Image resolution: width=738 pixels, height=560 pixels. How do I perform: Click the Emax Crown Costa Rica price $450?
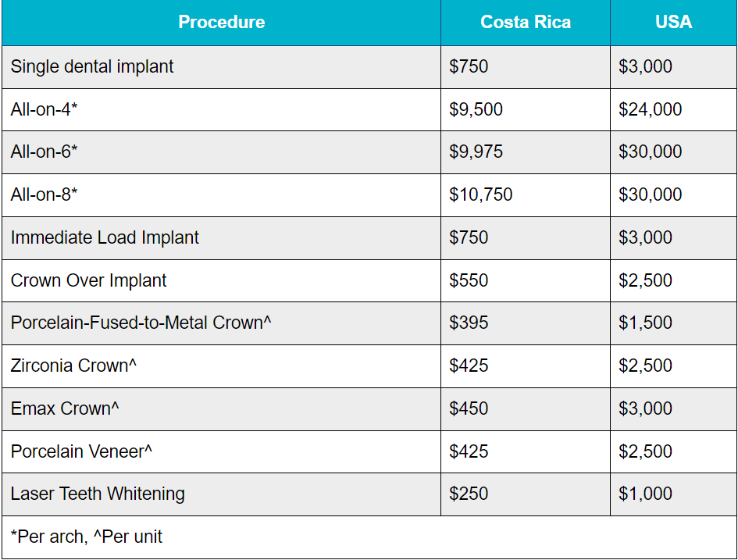(469, 408)
